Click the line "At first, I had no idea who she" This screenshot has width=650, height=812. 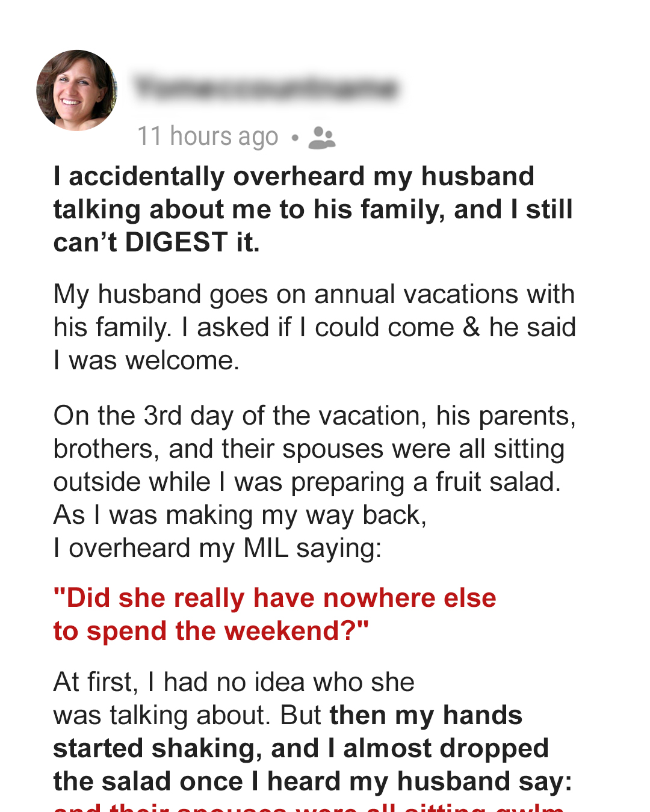pyautogui.click(x=234, y=683)
